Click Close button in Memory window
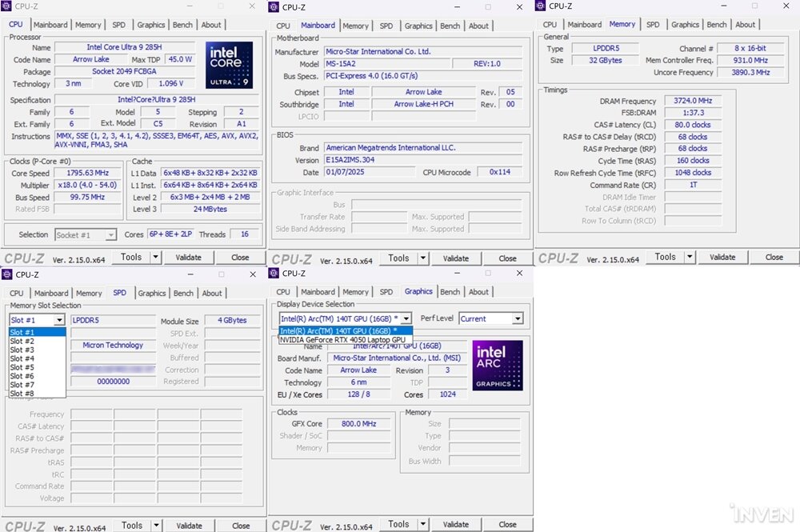 (774, 258)
